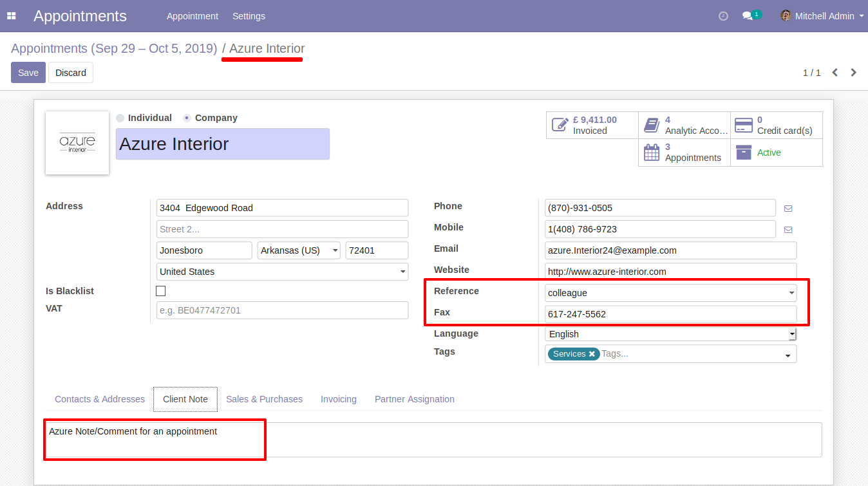Click Mitchell Admin avatar picture
The image size is (868, 486).
(786, 16)
